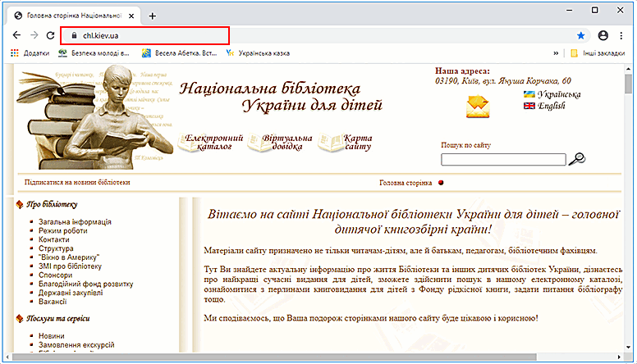Open the new tab plus button
637x364 pixels.
(153, 16)
